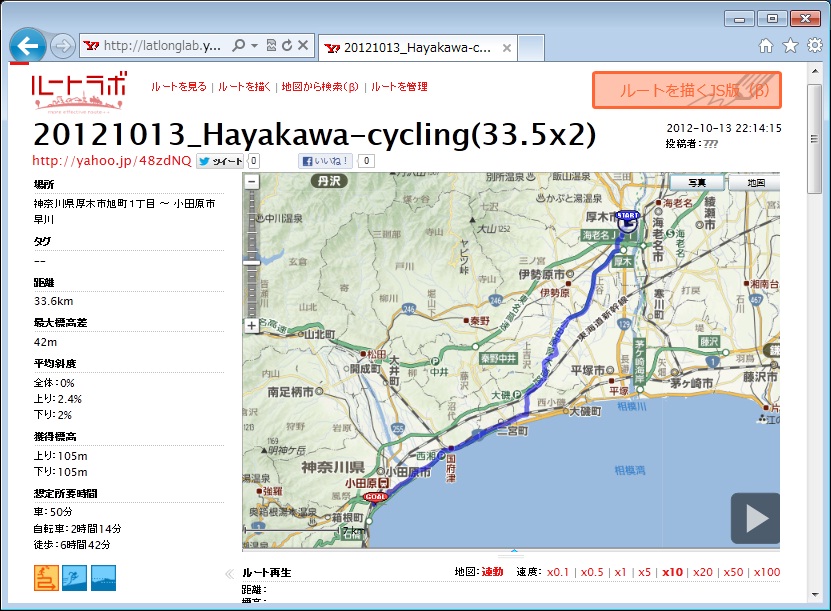Switch map to 写真 view
This screenshot has width=831, height=611.
tap(697, 183)
